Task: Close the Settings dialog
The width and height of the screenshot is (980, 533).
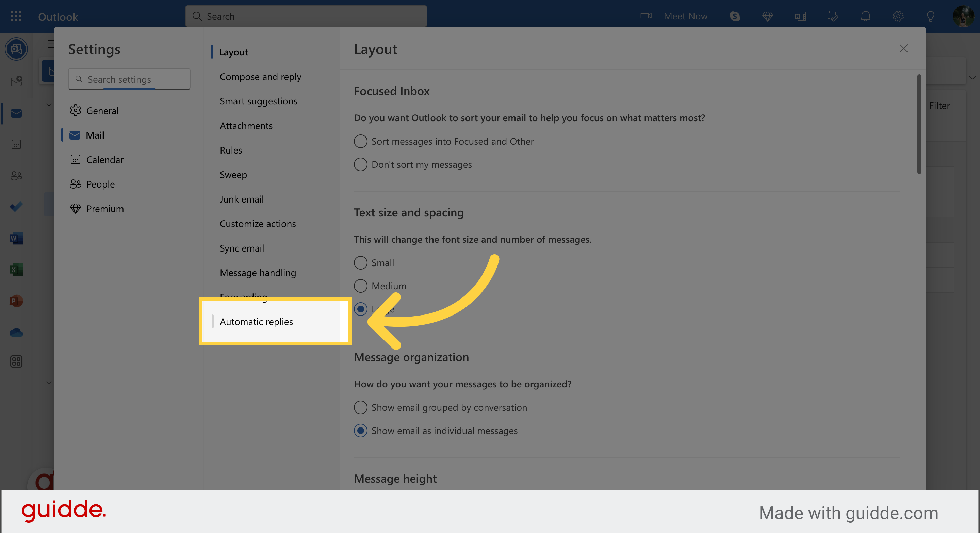Action: tap(903, 48)
